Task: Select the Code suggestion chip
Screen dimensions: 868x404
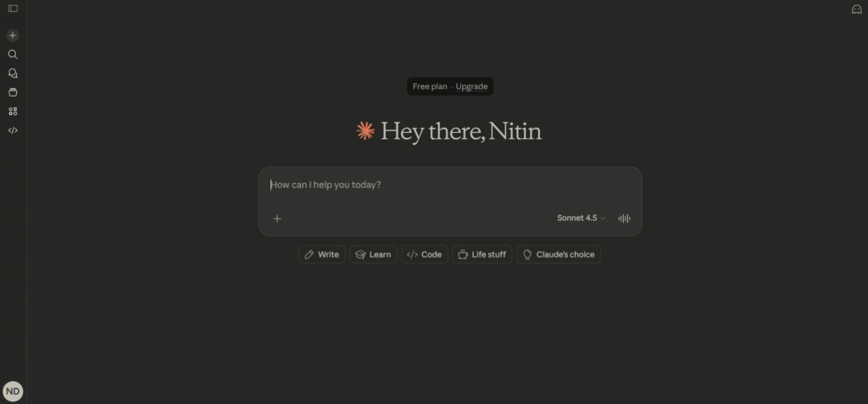Action: (425, 255)
